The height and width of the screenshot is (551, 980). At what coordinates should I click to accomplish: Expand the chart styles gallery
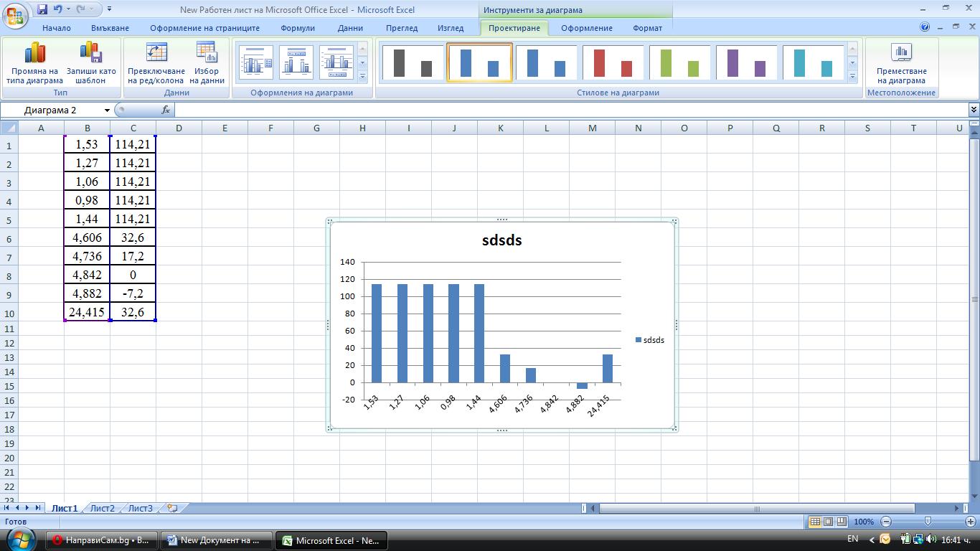[852, 76]
